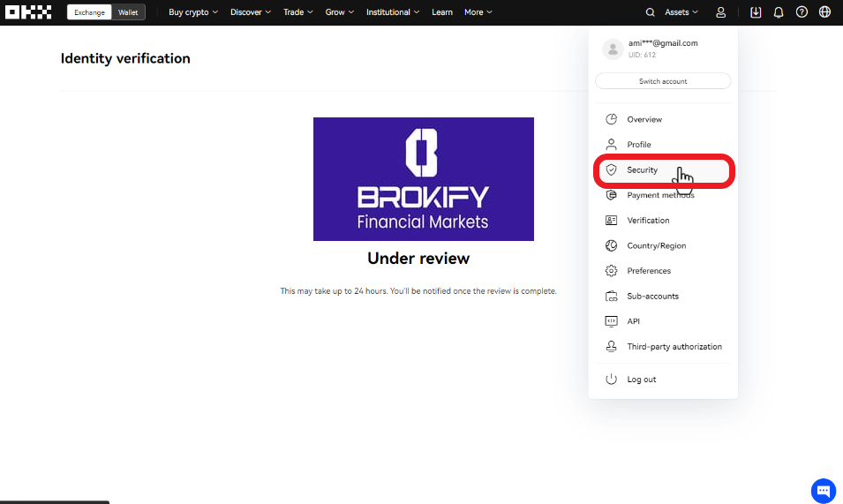This screenshot has height=504, width=843.
Task: Click the Brokify Financial Markets banner
Action: pyautogui.click(x=423, y=179)
